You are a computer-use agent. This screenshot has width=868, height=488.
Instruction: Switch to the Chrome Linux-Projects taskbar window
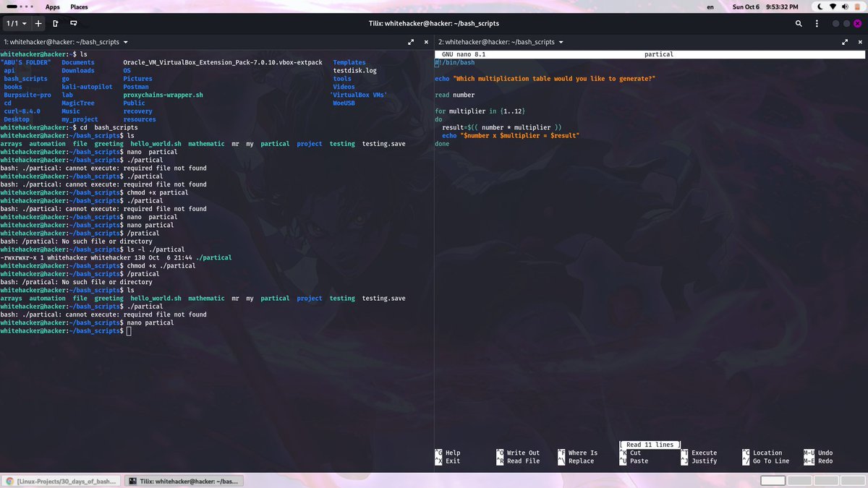pos(61,481)
